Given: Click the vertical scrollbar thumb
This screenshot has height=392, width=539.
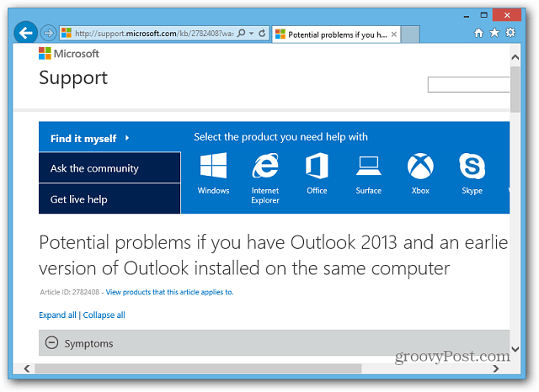Looking at the screenshot, I should pos(515,89).
